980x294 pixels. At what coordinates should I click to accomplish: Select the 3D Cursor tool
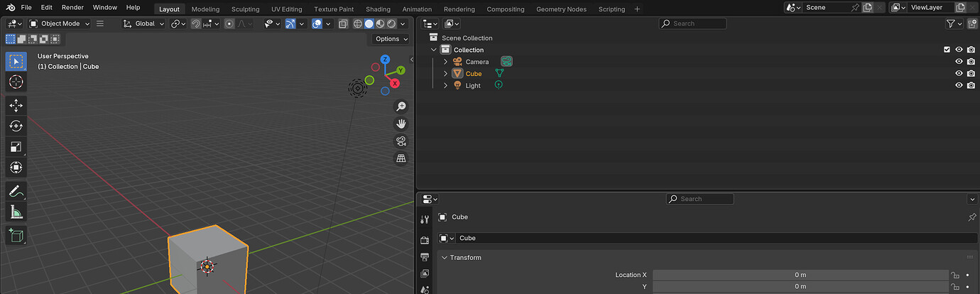(x=16, y=82)
